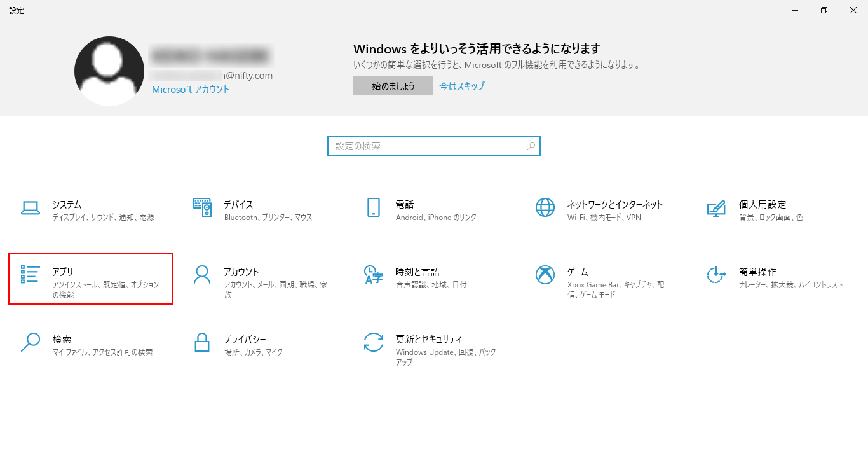868x463 pixels.
Task: Open the アカウント person icon
Action: tap(202, 275)
